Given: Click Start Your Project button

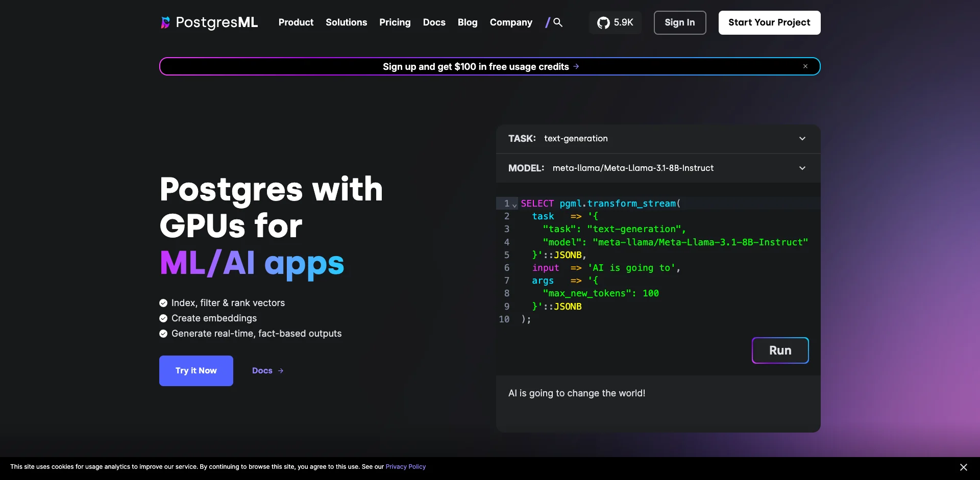Looking at the screenshot, I should point(770,22).
